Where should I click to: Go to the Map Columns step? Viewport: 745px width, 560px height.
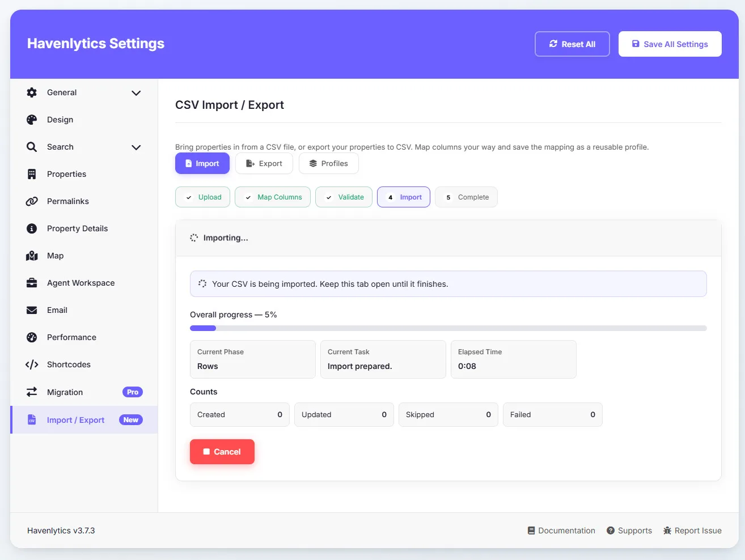coord(273,197)
